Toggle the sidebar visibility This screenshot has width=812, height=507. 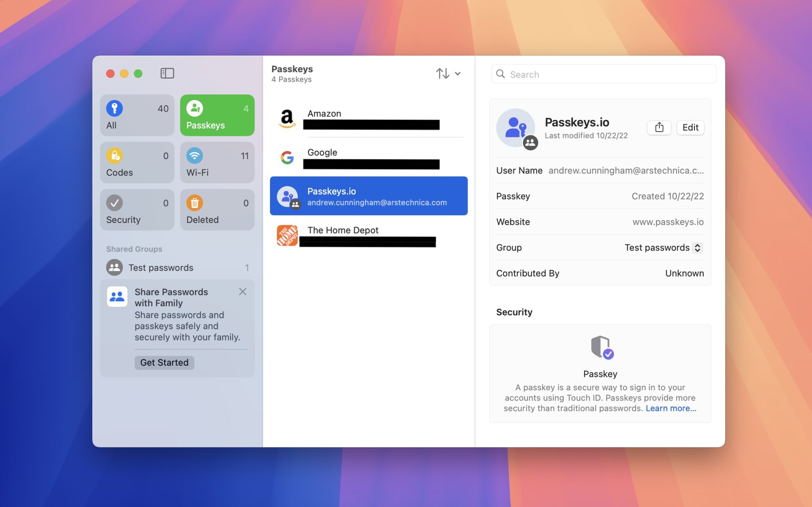[167, 73]
